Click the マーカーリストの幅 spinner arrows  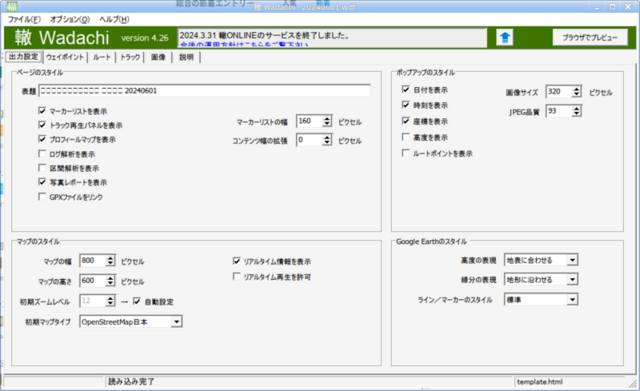coord(327,121)
